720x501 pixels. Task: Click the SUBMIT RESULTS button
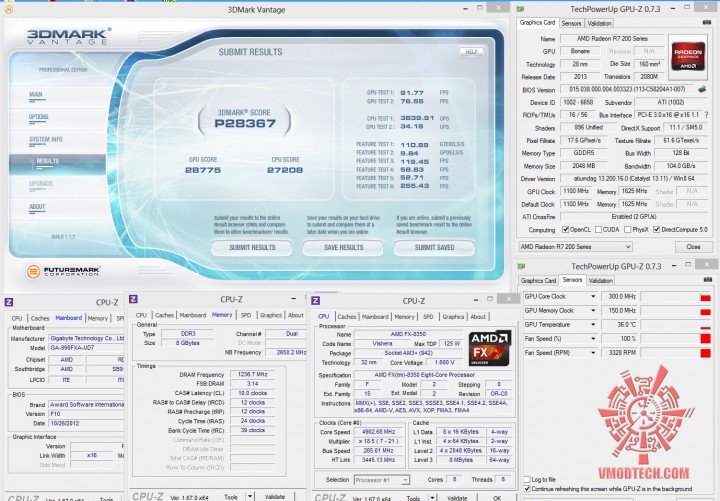[252, 248]
